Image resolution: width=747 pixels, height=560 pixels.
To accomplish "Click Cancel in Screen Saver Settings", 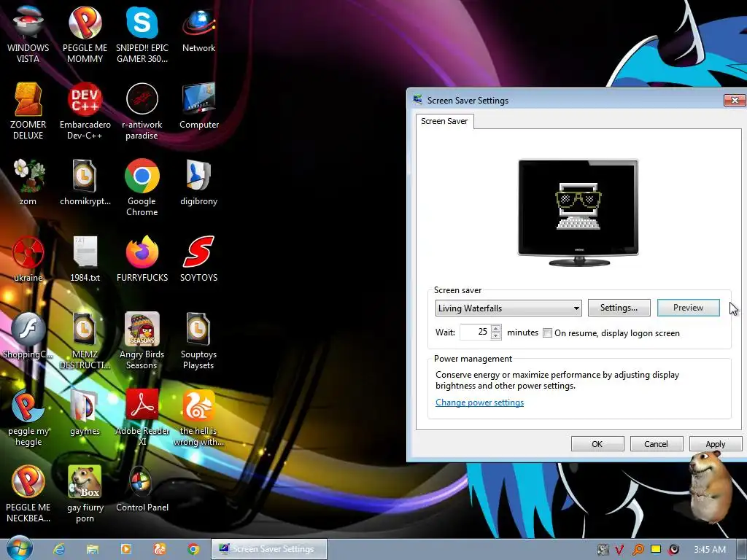I will [656, 444].
